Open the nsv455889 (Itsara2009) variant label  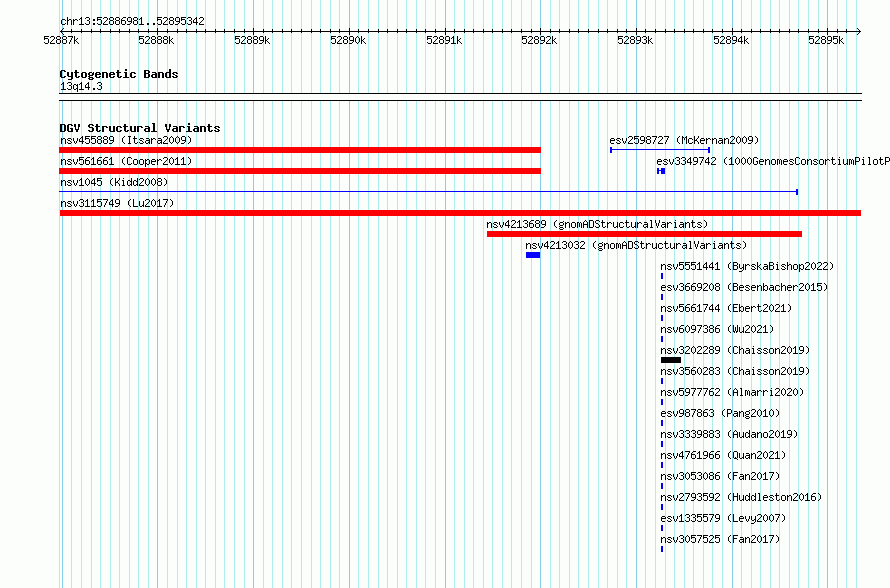[x=126, y=140]
